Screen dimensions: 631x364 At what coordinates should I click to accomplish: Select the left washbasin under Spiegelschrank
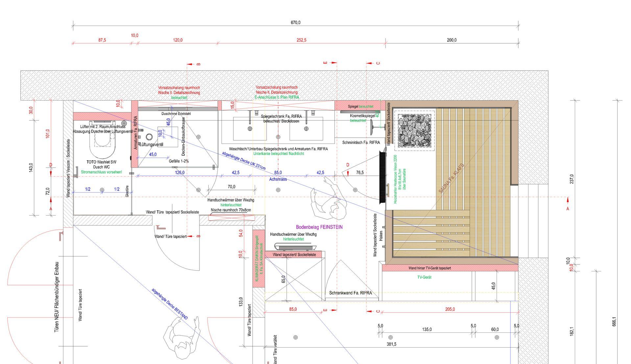pos(250,128)
